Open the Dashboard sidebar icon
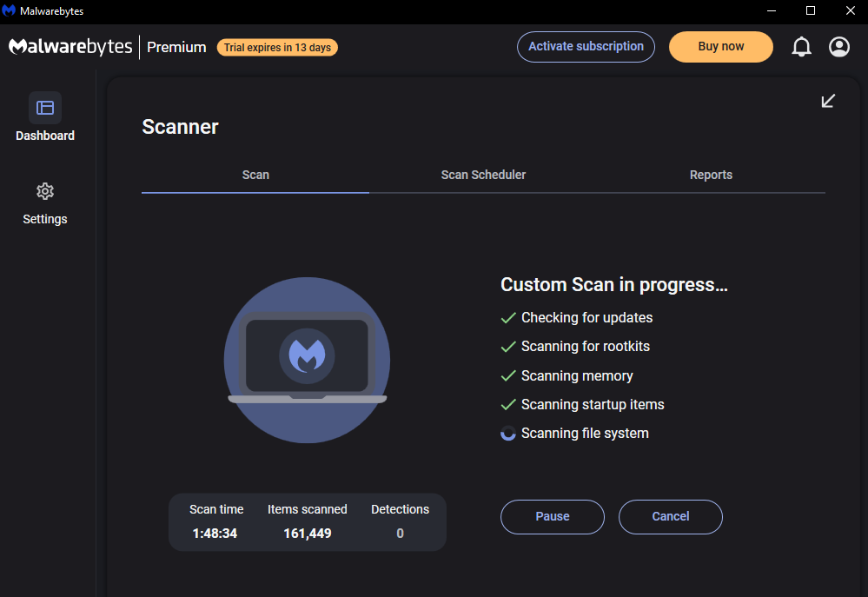 pyautogui.click(x=45, y=108)
